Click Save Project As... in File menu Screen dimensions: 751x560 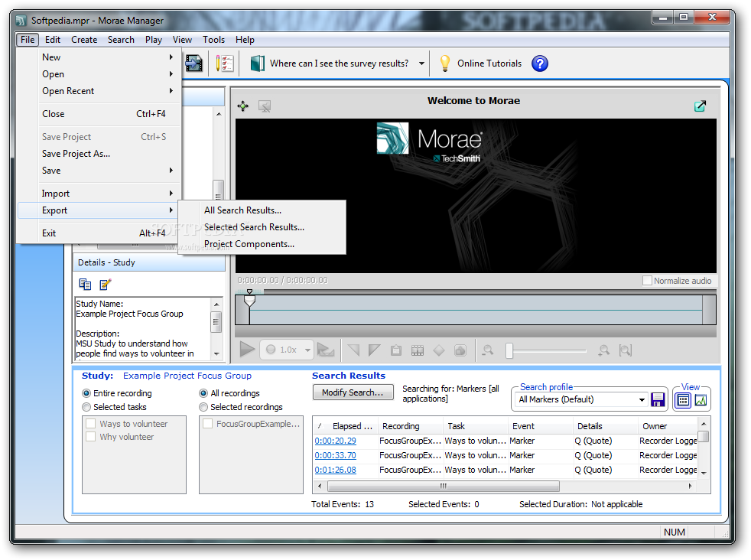click(x=99, y=154)
